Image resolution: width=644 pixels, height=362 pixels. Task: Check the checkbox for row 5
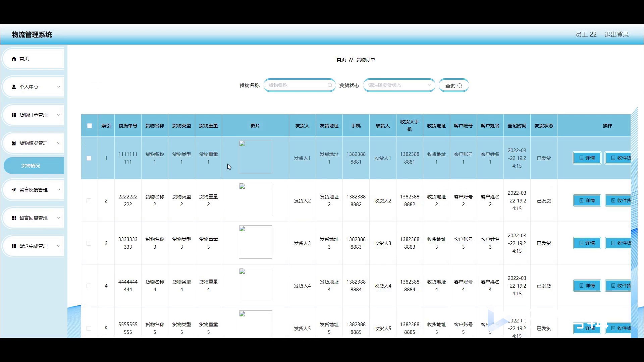[89, 328]
